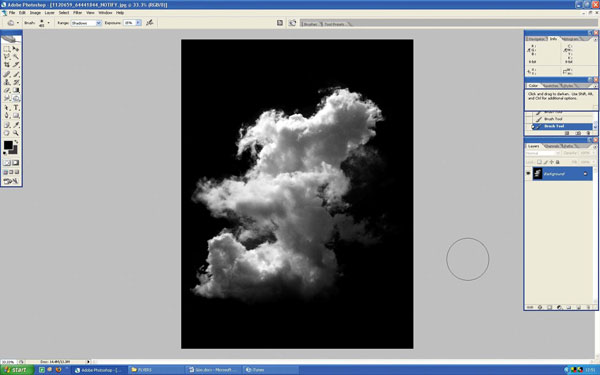Switch to Standard Screen mode
Screen dimensions: 600x375
pyautogui.click(x=6, y=172)
